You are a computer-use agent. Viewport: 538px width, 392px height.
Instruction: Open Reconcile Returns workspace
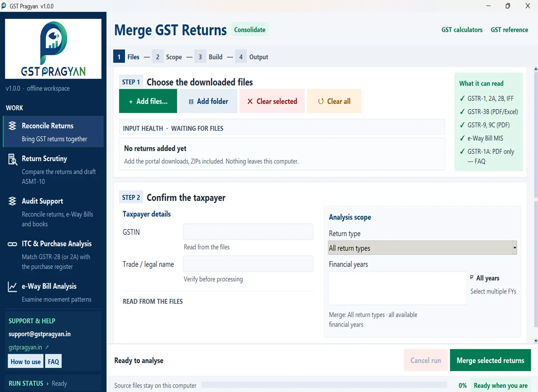point(53,132)
